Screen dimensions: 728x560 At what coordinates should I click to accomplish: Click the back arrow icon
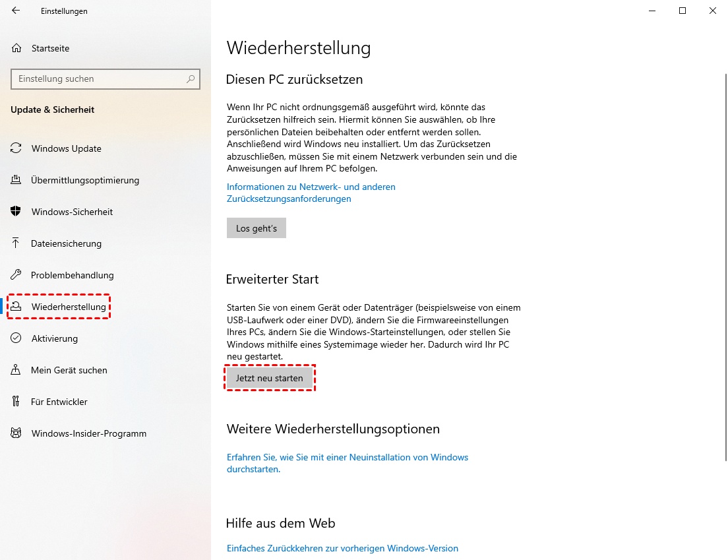tap(16, 10)
